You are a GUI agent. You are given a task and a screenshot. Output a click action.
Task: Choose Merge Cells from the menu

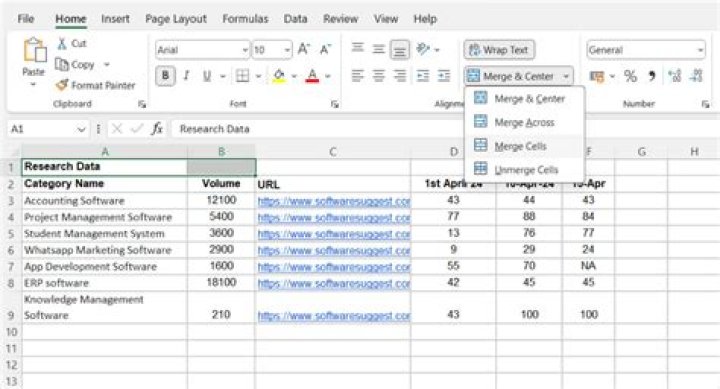pyautogui.click(x=525, y=146)
